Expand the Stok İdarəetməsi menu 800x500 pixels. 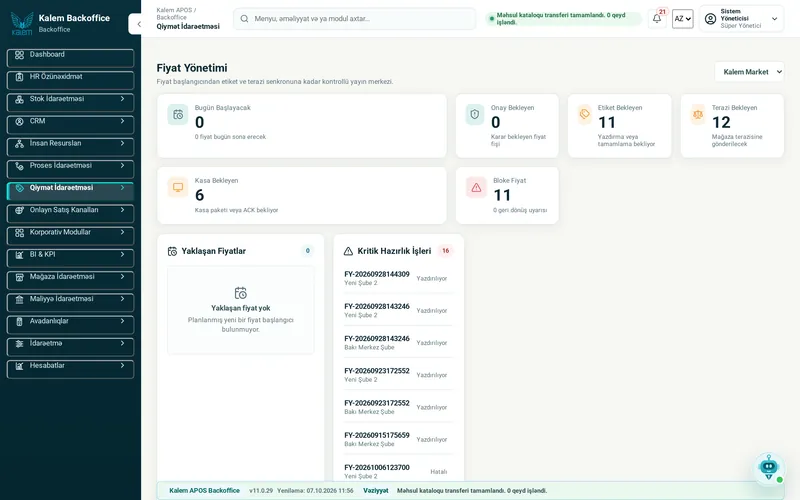[70, 102]
